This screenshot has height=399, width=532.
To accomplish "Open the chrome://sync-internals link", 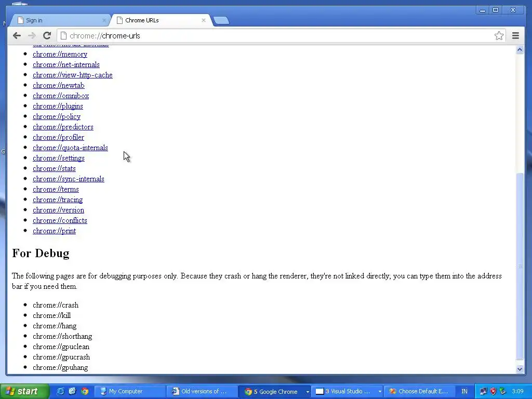I will pyautogui.click(x=69, y=179).
